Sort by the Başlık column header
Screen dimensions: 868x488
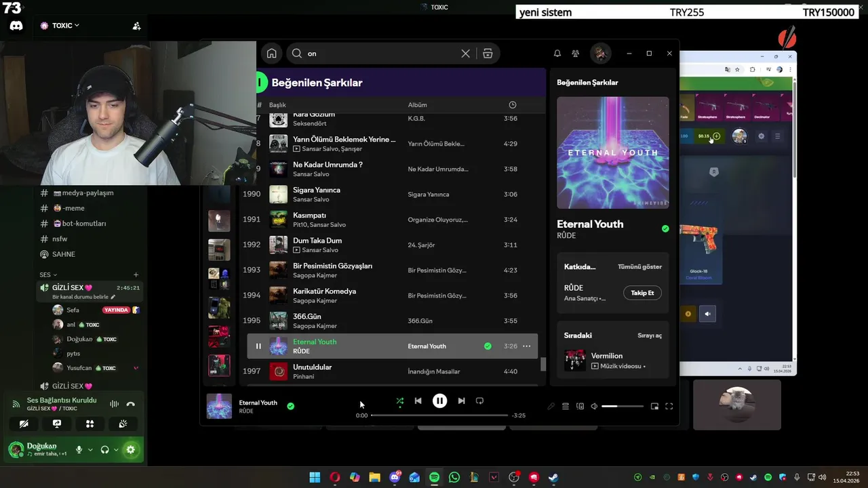click(277, 105)
